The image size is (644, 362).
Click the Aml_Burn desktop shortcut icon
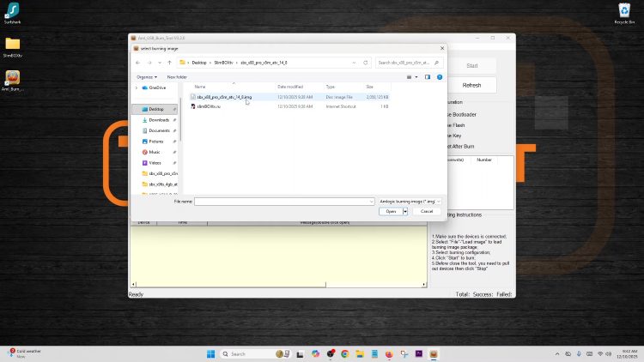pyautogui.click(x=12, y=81)
